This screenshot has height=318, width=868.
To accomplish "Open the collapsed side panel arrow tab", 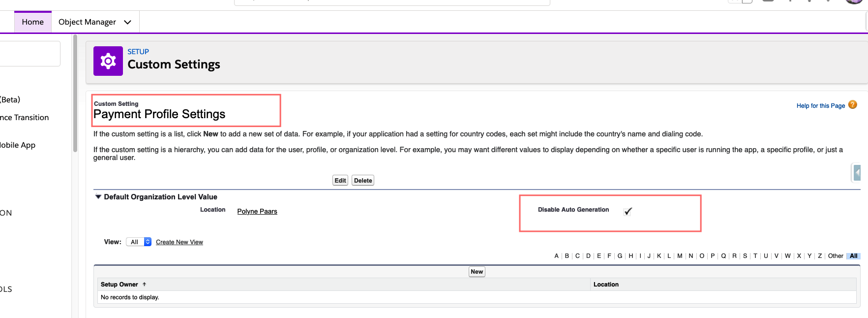I will tap(857, 173).
